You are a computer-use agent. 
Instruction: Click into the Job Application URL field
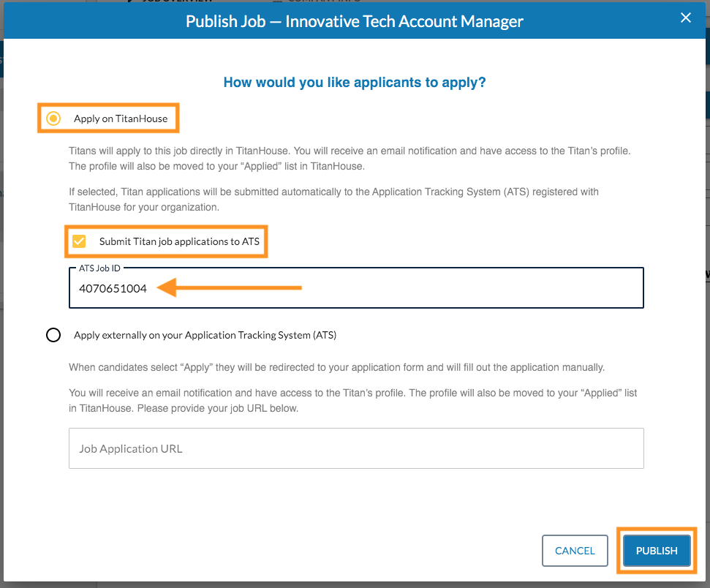pos(356,448)
